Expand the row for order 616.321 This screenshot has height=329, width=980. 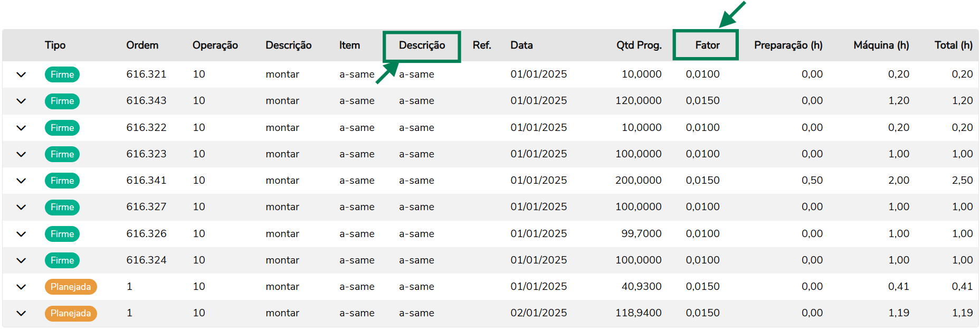click(x=21, y=74)
